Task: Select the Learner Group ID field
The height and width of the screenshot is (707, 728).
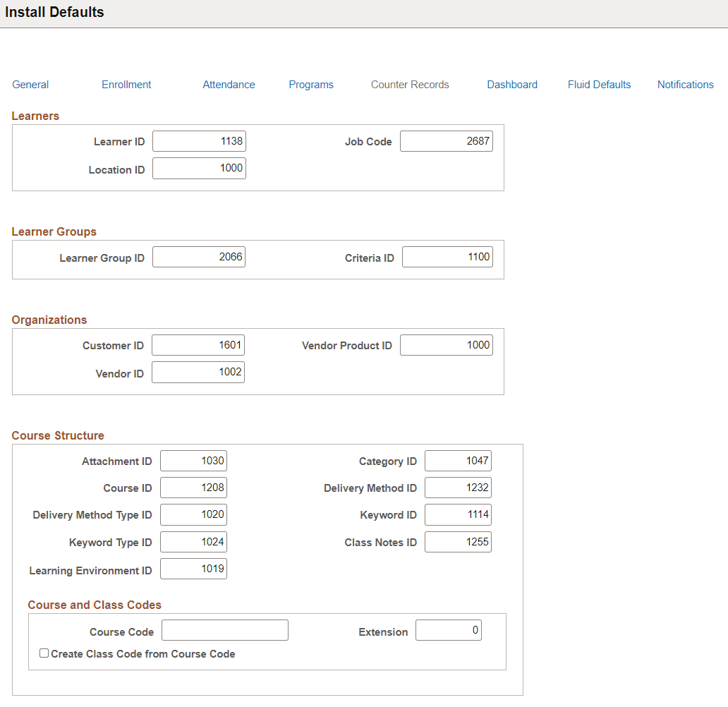Action: click(x=199, y=256)
